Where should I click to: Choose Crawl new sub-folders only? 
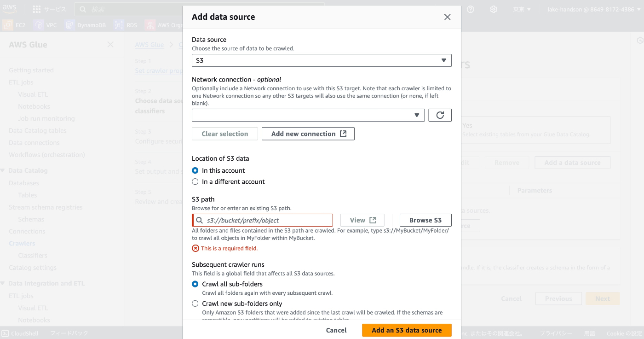(195, 304)
